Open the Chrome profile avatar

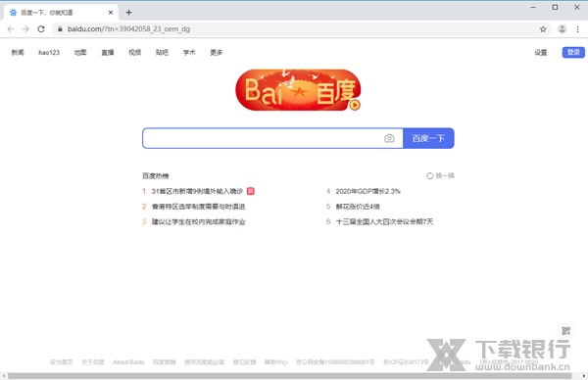562,29
